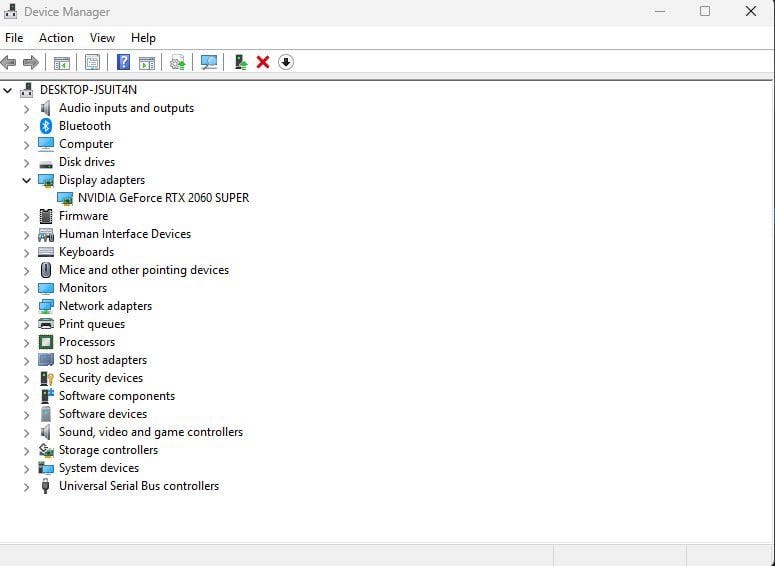Open Properties using the toolbar sheet icon

click(92, 62)
